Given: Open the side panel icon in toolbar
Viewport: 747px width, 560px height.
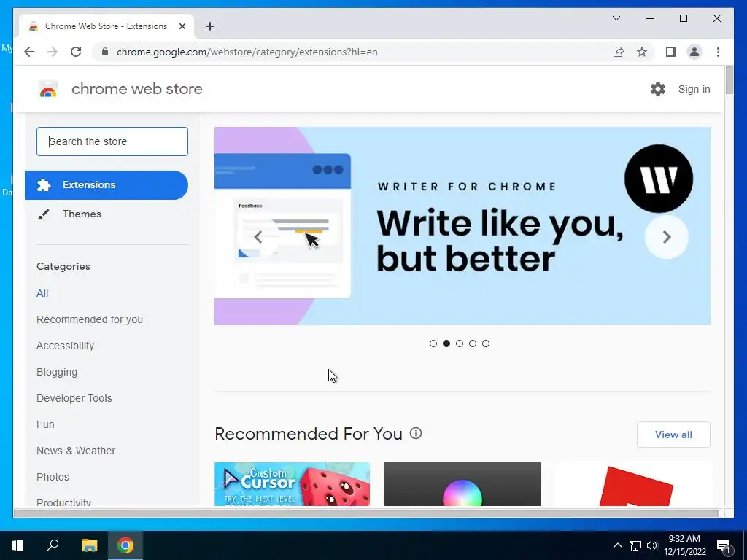Looking at the screenshot, I should coord(671,52).
